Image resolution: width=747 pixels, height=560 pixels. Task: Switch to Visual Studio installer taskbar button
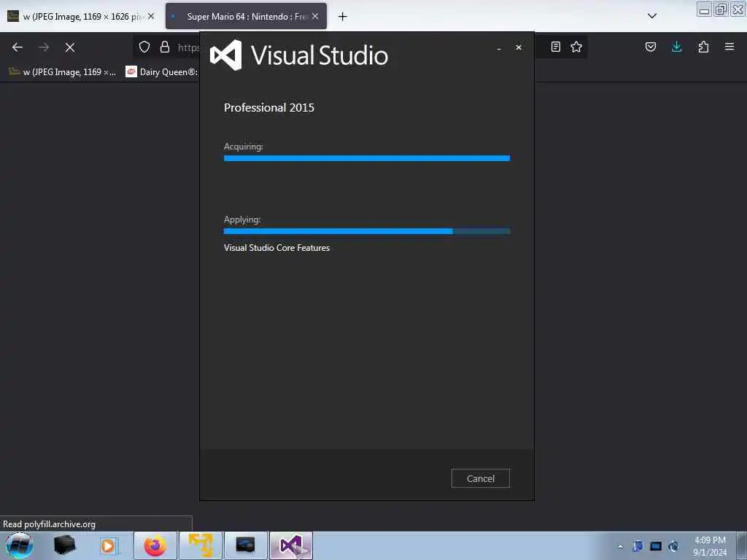click(291, 545)
